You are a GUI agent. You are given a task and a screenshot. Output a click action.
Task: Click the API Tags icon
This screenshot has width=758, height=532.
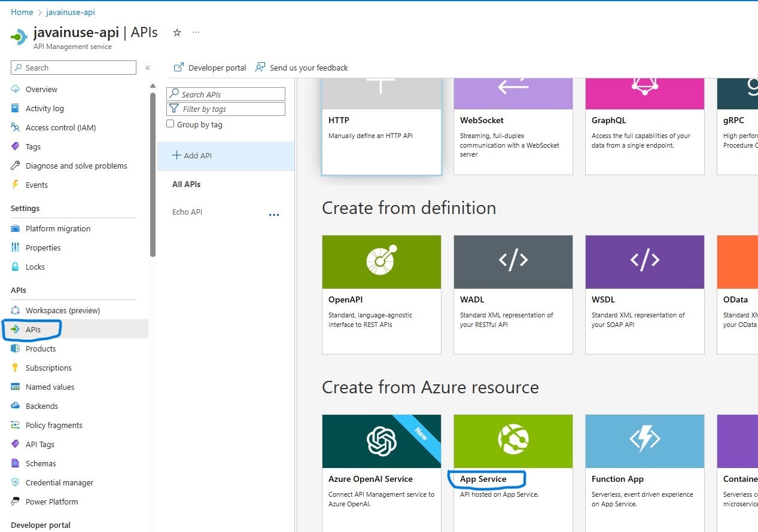(x=16, y=444)
